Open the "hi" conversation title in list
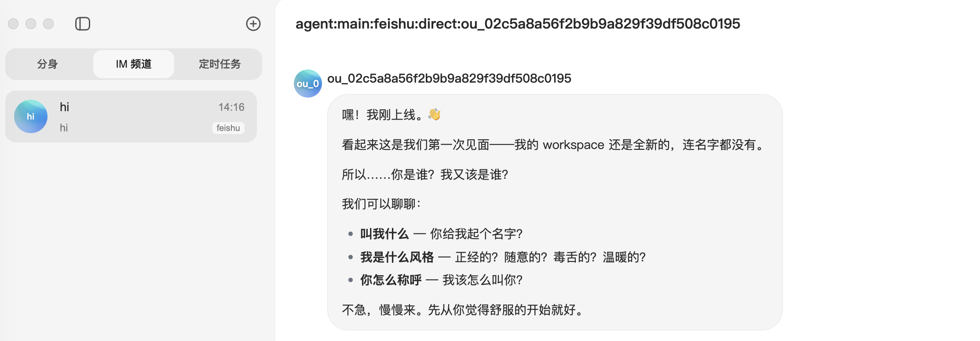Image resolution: width=980 pixels, height=341 pixels. pyautogui.click(x=65, y=107)
